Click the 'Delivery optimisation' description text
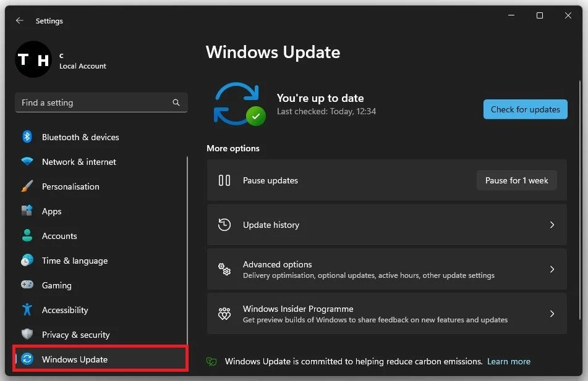This screenshot has height=381, width=588. [369, 275]
